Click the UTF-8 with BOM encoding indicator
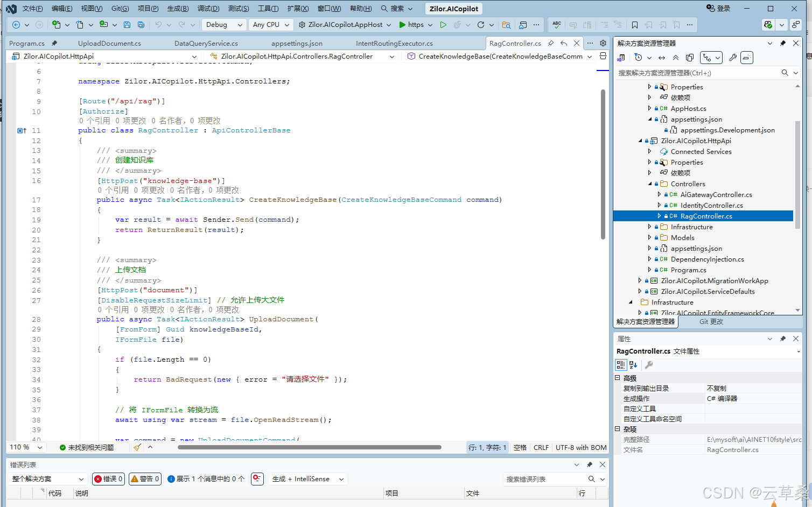Screen dimensions: 812x507 click(x=581, y=447)
